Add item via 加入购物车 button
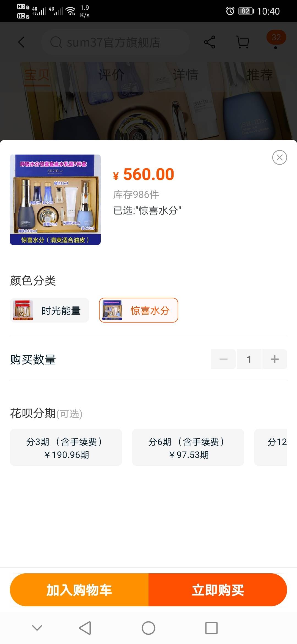This screenshot has width=297, height=644. (79, 590)
